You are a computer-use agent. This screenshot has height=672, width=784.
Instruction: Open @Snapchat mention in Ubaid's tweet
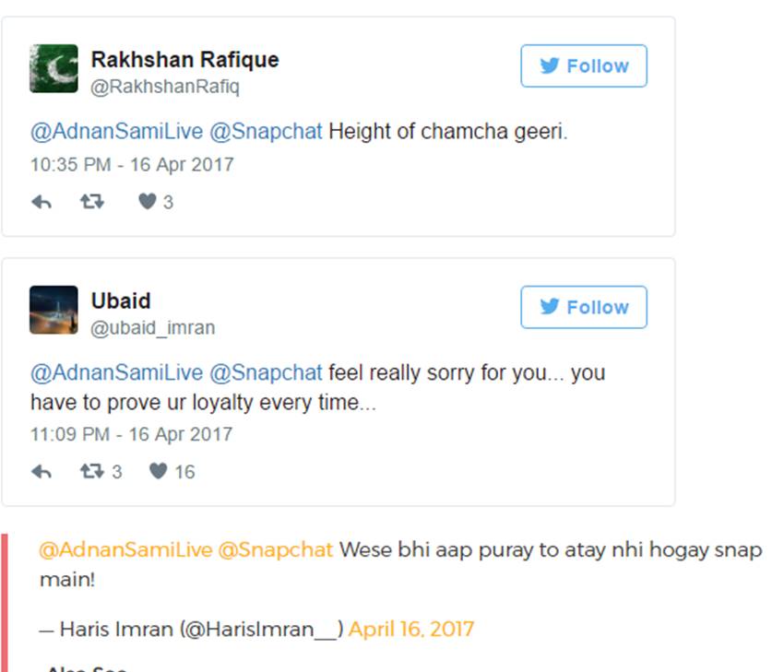[x=267, y=373]
